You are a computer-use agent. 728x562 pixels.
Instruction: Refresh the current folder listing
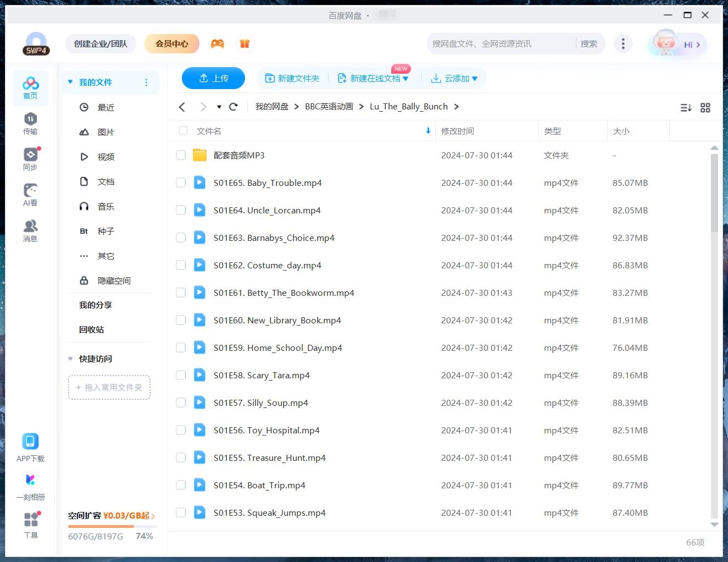tap(234, 107)
